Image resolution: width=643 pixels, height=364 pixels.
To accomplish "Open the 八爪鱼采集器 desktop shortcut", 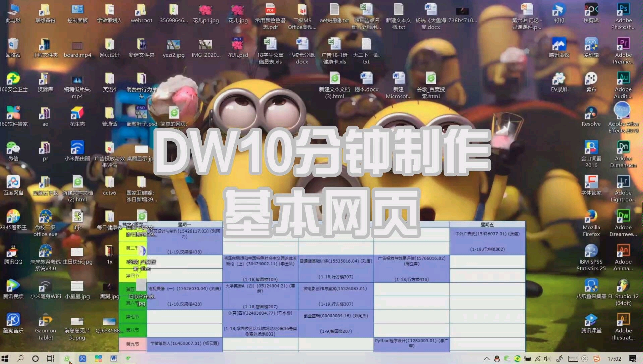I will click(x=591, y=289).
